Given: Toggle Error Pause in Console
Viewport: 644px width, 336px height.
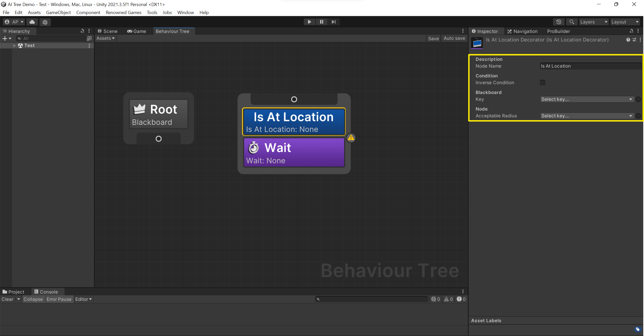Looking at the screenshot, I should pyautogui.click(x=59, y=299).
